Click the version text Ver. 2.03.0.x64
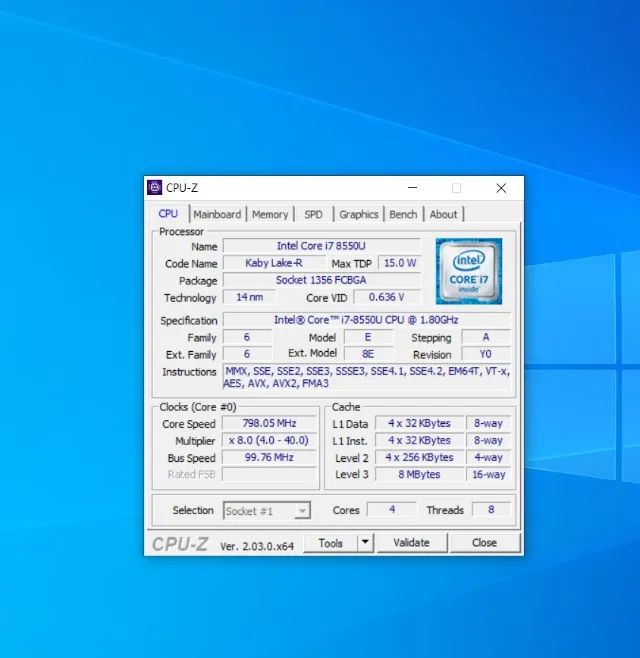The width and height of the screenshot is (640, 658). (x=257, y=546)
